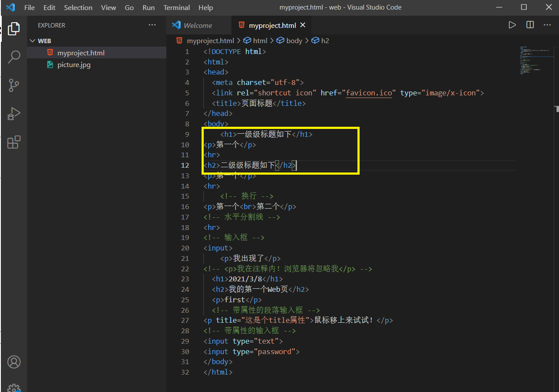Click the <!-- 输入框 --> comment

point(234,237)
